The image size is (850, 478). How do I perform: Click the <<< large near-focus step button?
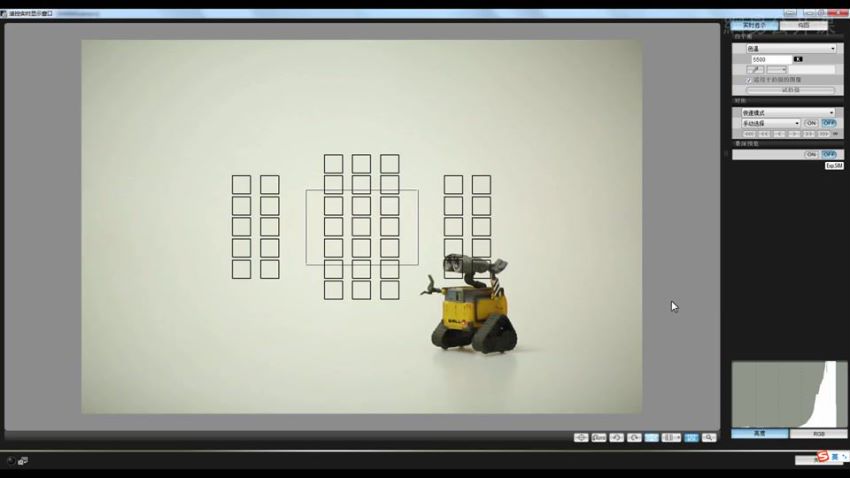click(749, 134)
